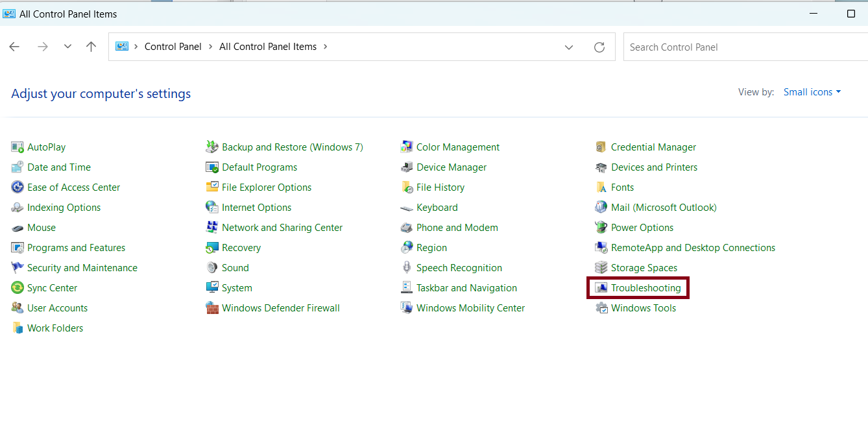Open the Color Management icon

point(407,147)
